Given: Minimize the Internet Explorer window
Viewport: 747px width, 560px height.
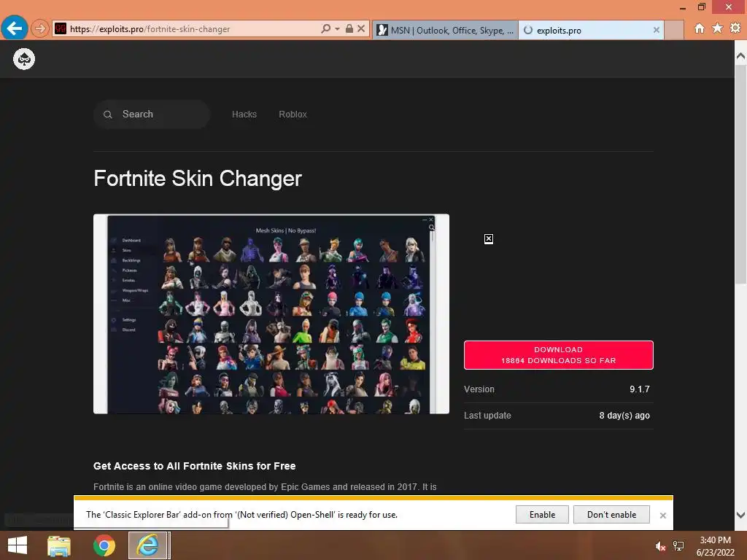Looking at the screenshot, I should 683,7.
